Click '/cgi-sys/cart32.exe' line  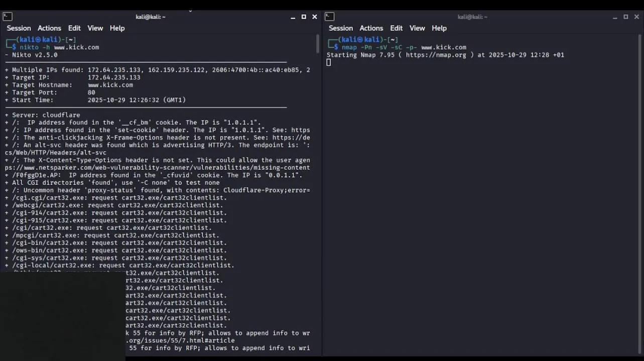tap(116, 258)
